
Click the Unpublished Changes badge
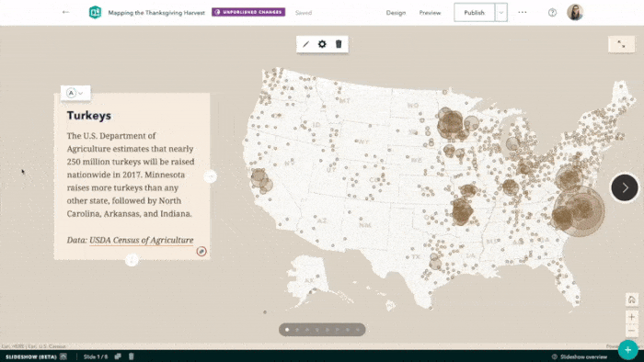pyautogui.click(x=248, y=12)
